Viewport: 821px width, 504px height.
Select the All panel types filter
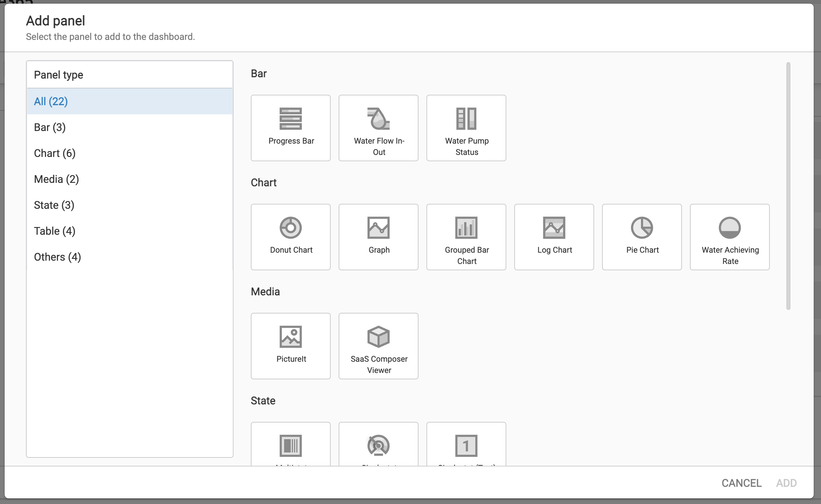[x=50, y=101]
